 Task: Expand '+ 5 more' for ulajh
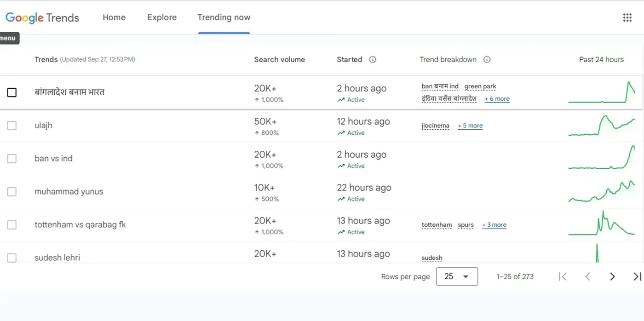470,126
